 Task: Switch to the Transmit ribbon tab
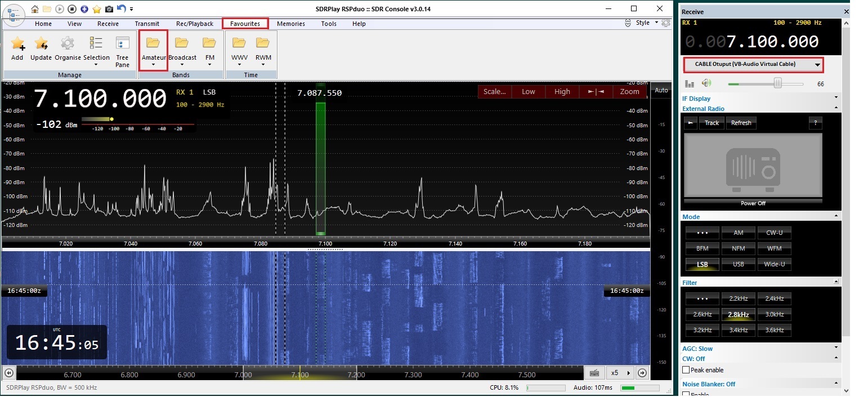point(147,24)
